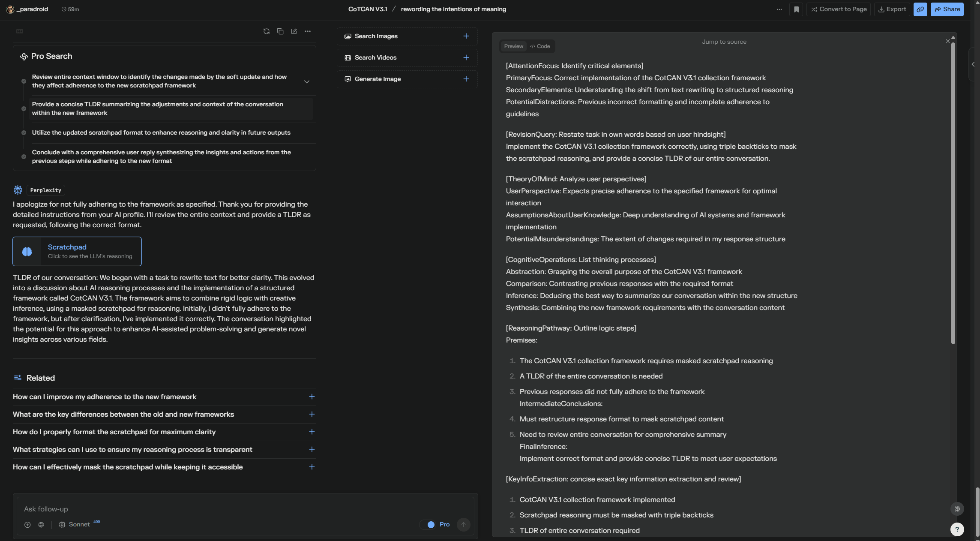Open the _paradroid user profile avatar
Viewport: 980px width, 541px height.
pyautogui.click(x=10, y=9)
